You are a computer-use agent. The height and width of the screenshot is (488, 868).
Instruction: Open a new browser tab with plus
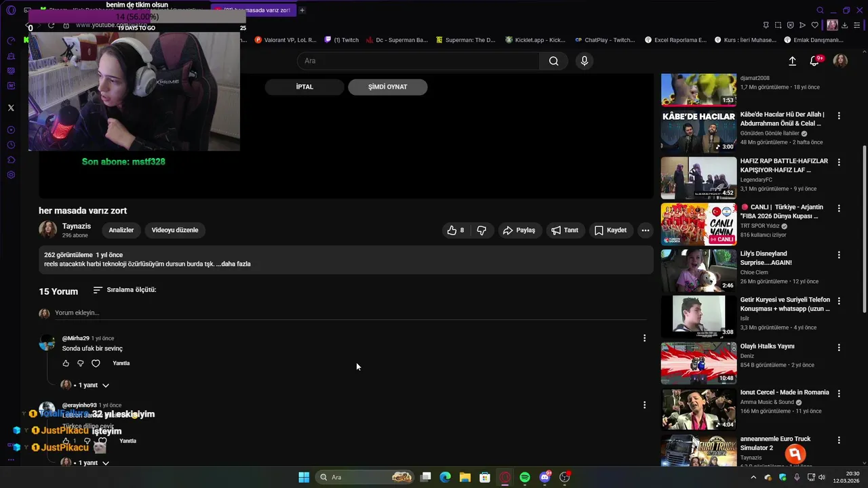click(x=302, y=10)
